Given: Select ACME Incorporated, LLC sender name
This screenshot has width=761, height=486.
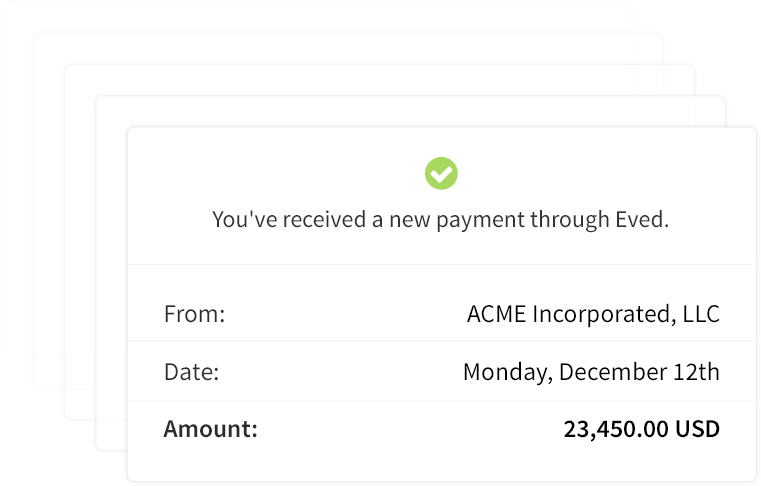Looking at the screenshot, I should click(x=593, y=314).
